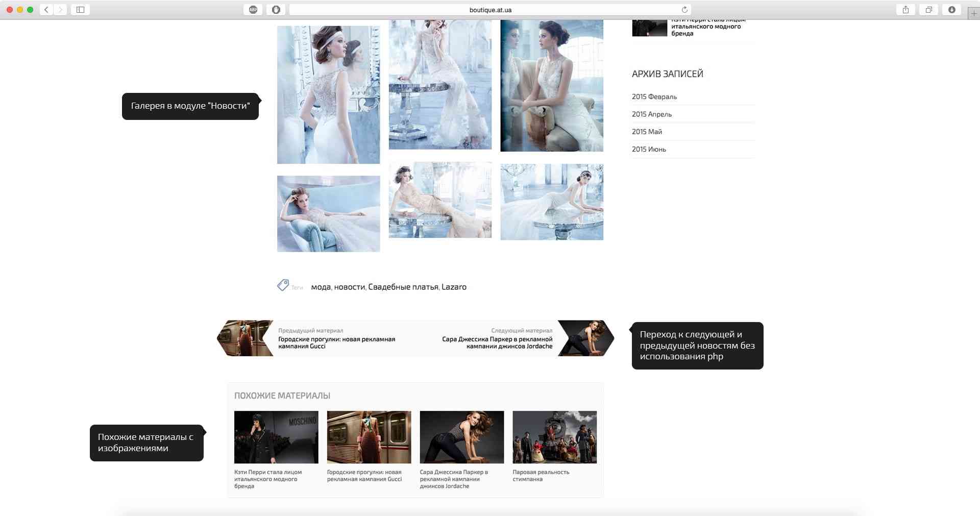Click the Safari forward navigation arrow
The image size is (980, 516).
61,10
